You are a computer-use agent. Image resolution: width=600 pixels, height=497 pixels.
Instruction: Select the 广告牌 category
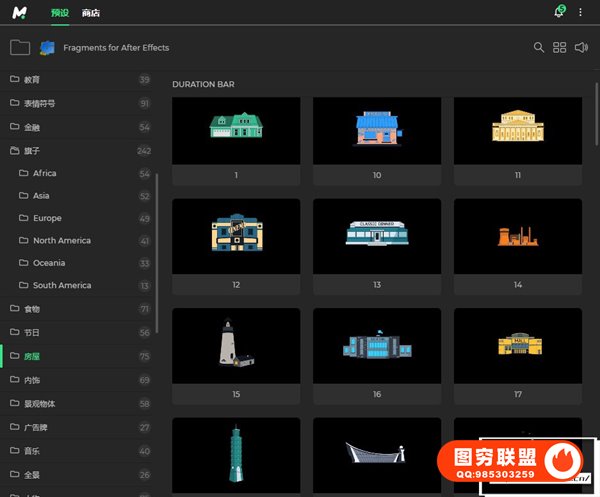36,427
